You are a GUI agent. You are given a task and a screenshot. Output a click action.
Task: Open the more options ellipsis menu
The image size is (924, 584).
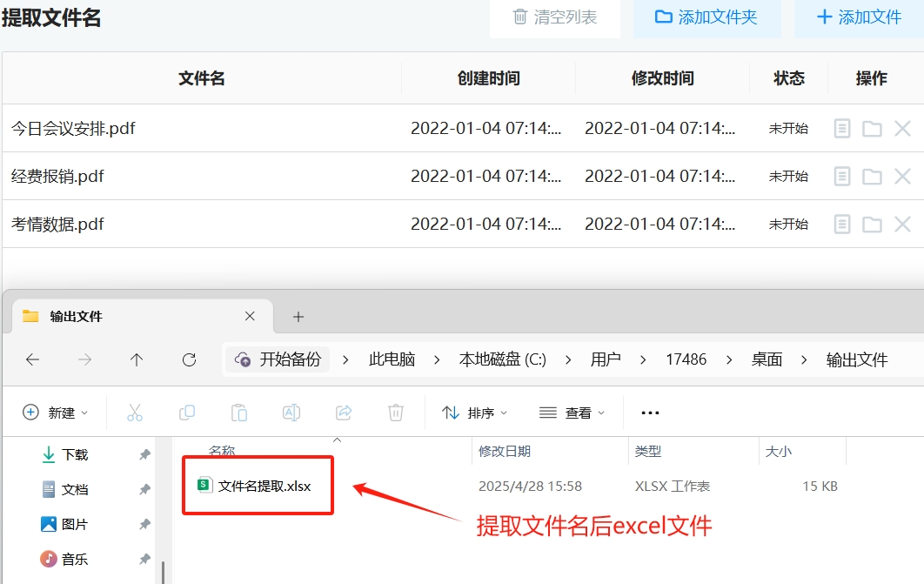650,413
